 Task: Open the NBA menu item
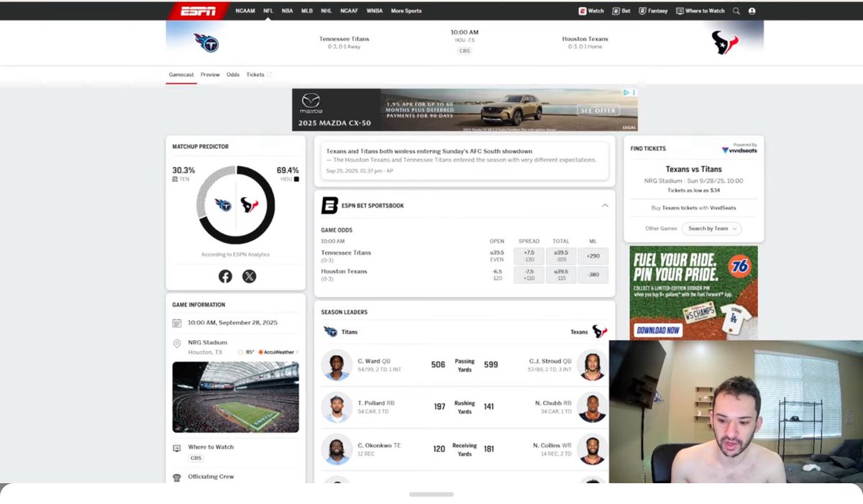287,11
